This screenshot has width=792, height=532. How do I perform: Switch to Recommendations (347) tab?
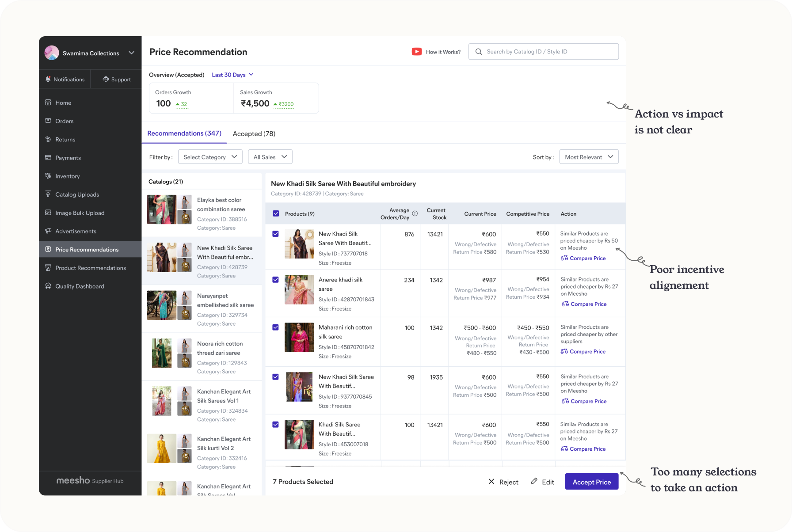184,133
